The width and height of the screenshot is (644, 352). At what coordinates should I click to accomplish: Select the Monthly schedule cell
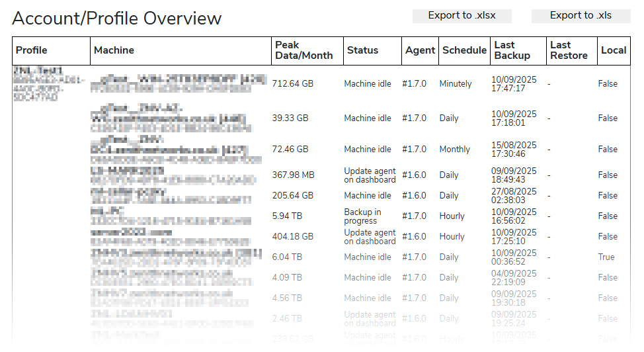tap(455, 150)
